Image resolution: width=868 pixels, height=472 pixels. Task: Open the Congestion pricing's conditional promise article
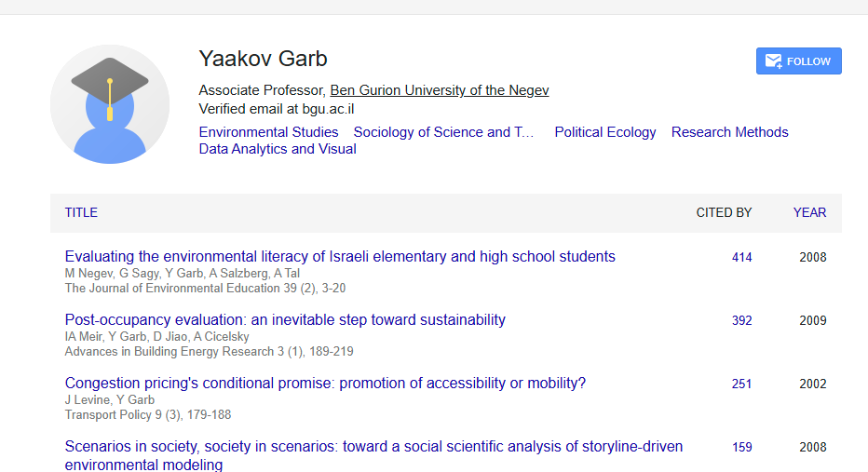click(325, 383)
